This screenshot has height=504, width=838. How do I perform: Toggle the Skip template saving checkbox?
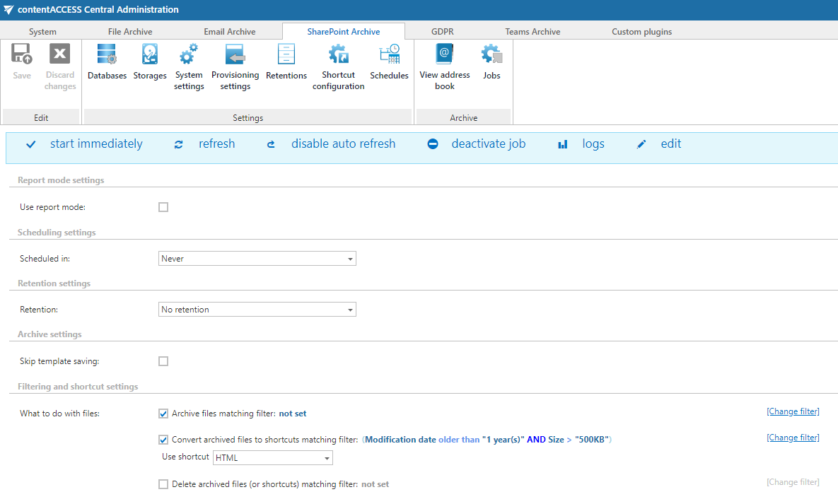coord(163,361)
